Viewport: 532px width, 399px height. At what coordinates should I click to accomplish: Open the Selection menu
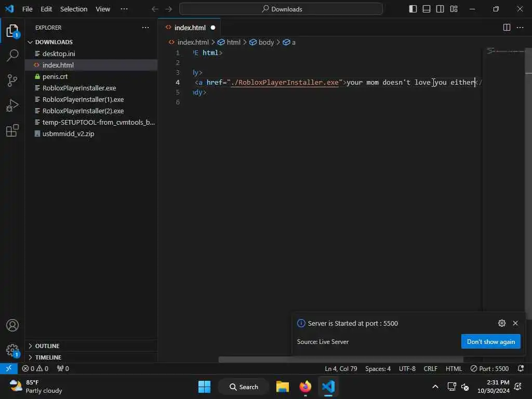coord(74,9)
